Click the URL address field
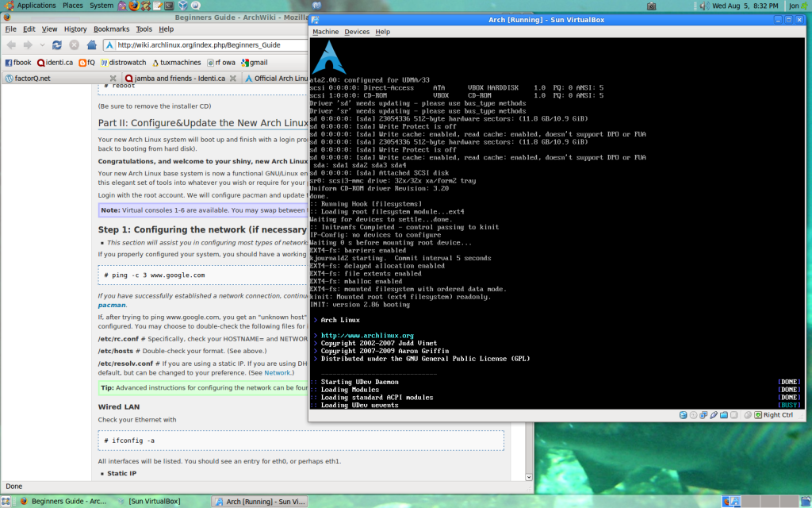Screen dimensions: 812x508 click(x=206, y=45)
